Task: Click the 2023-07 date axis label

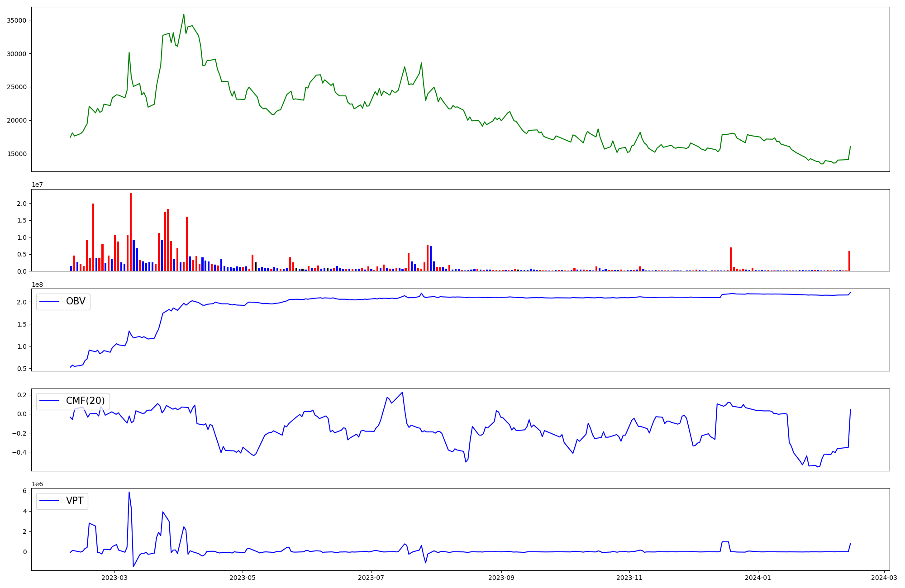Action: (x=371, y=578)
